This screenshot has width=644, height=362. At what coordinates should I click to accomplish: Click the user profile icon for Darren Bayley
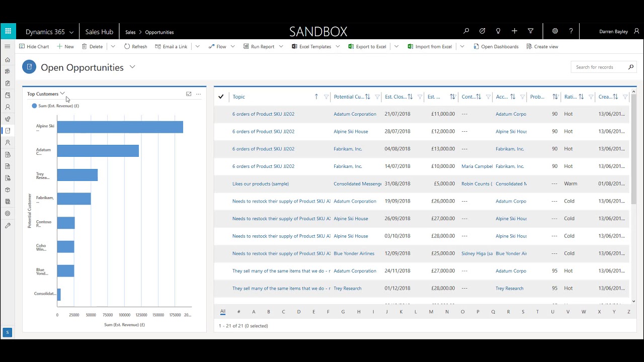[636, 31]
